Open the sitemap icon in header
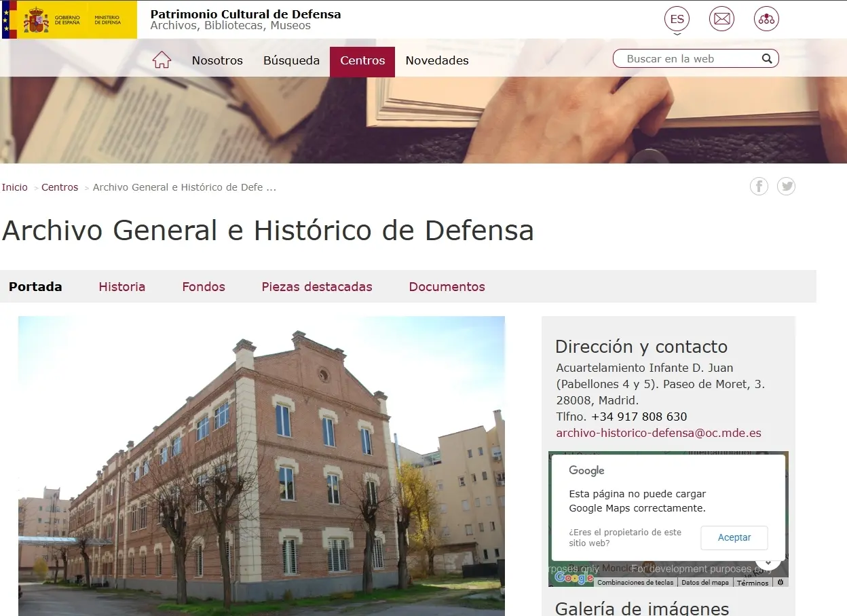Image resolution: width=847 pixels, height=616 pixels. click(x=766, y=19)
